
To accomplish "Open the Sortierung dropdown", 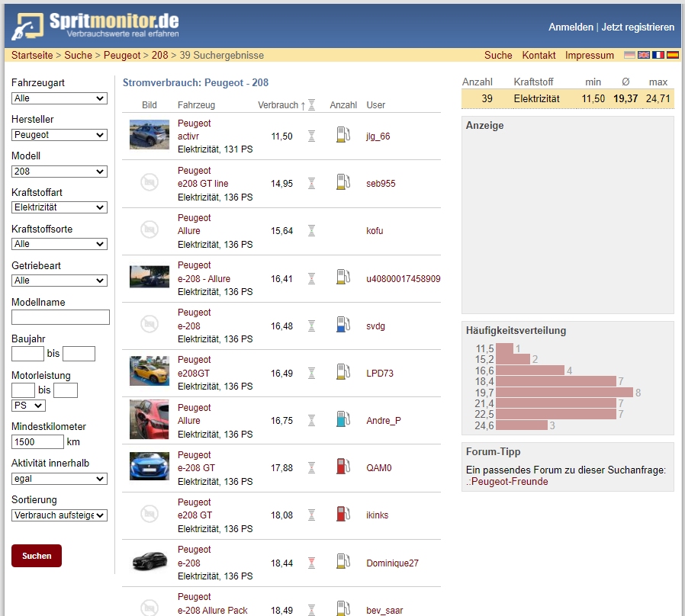I will point(59,515).
